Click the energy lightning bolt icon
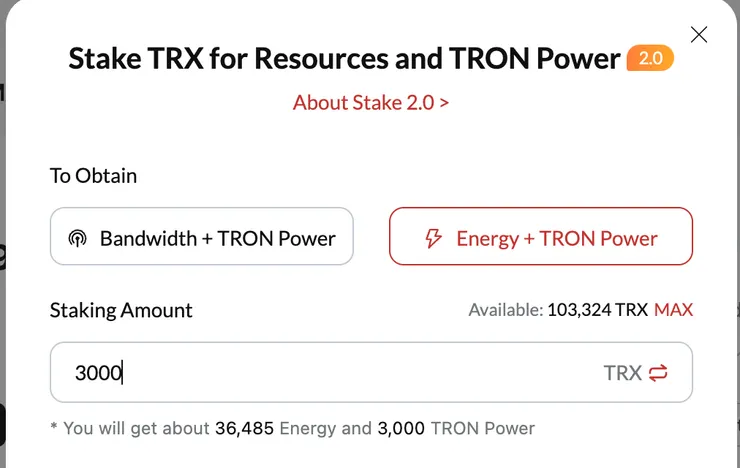The width and height of the screenshot is (740, 468). [x=433, y=238]
